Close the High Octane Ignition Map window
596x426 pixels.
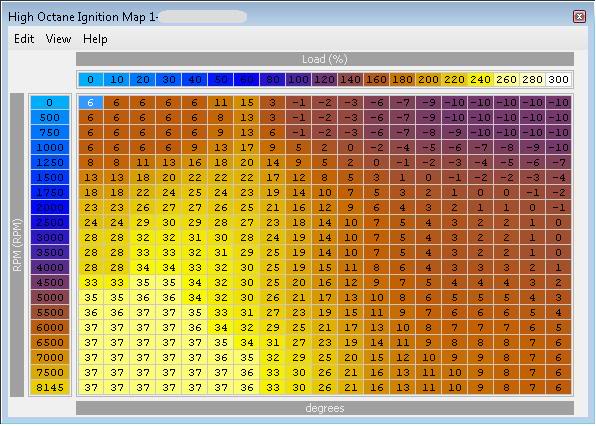pyautogui.click(x=579, y=16)
